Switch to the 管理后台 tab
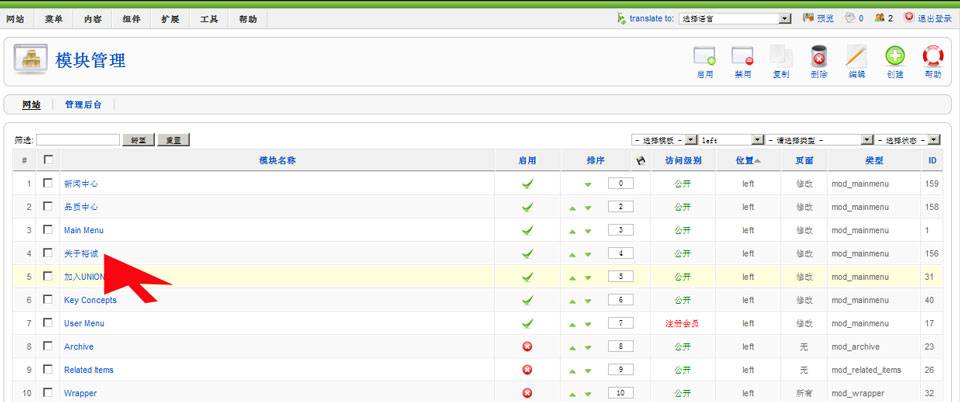960x402 pixels. (83, 105)
